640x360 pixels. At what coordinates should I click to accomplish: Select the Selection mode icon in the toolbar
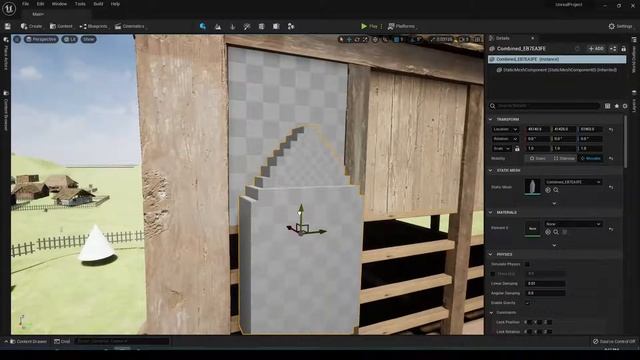click(x=203, y=26)
